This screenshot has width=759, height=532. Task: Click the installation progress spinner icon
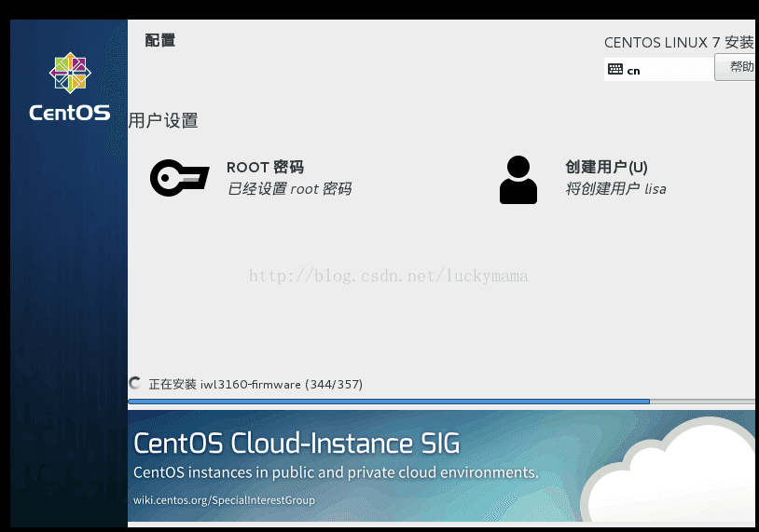pyautogui.click(x=135, y=384)
